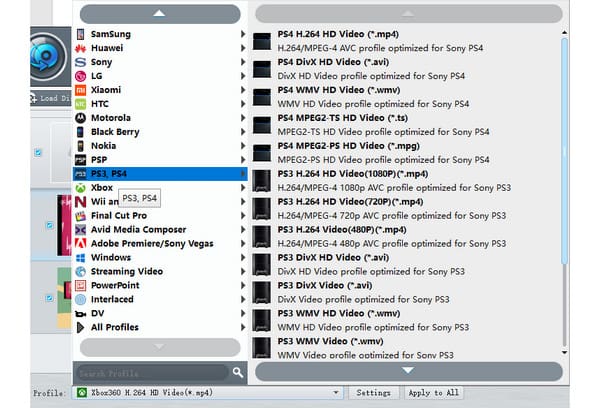Click the PSP logo icon

(80, 160)
